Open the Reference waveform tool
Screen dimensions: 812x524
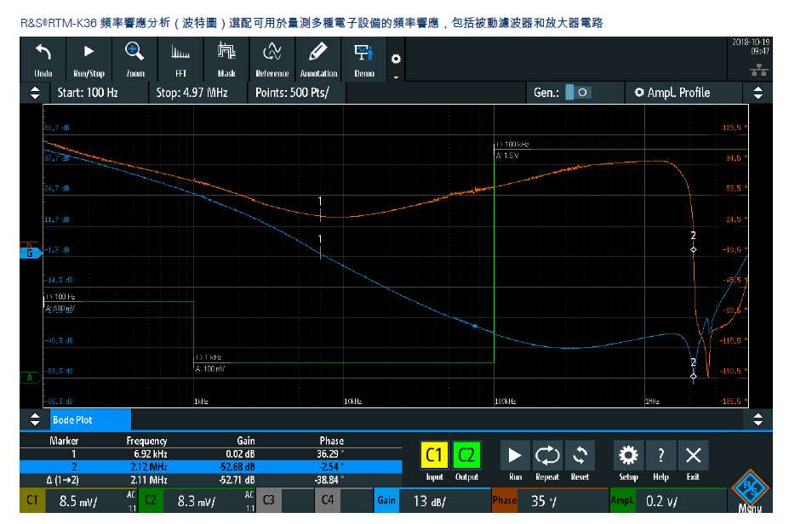272,60
